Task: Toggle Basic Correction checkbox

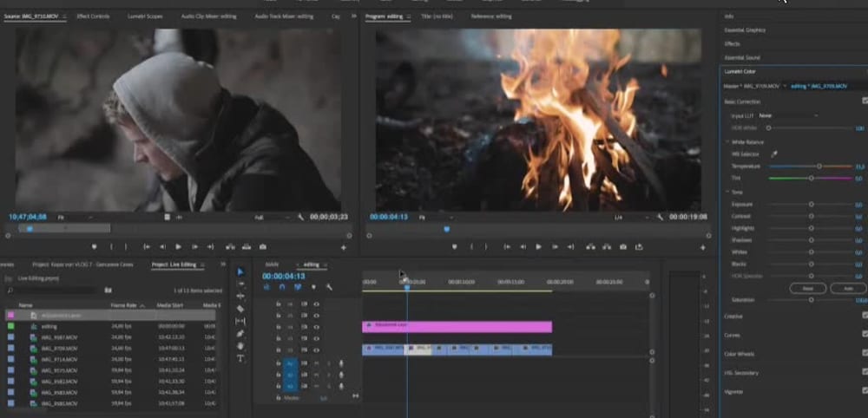Action: (x=865, y=101)
